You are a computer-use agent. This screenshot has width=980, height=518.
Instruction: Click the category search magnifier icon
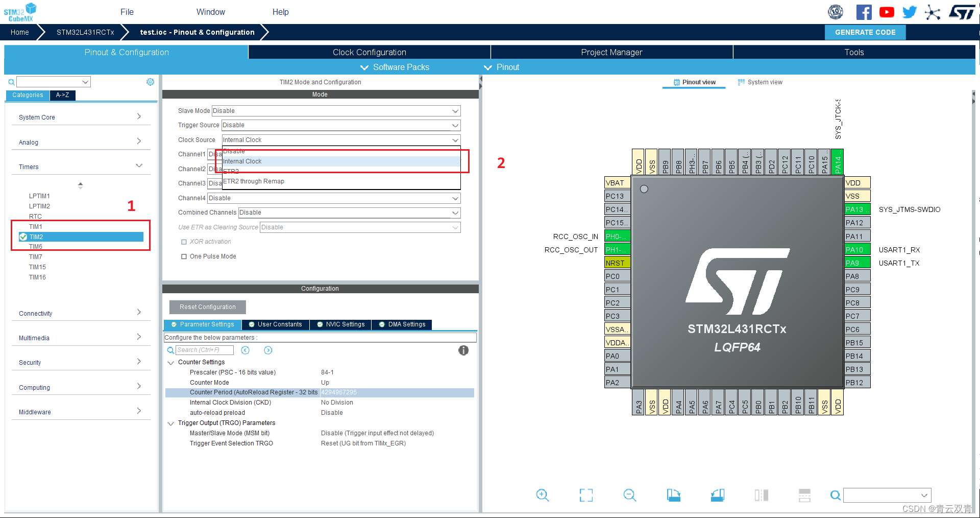(x=11, y=82)
